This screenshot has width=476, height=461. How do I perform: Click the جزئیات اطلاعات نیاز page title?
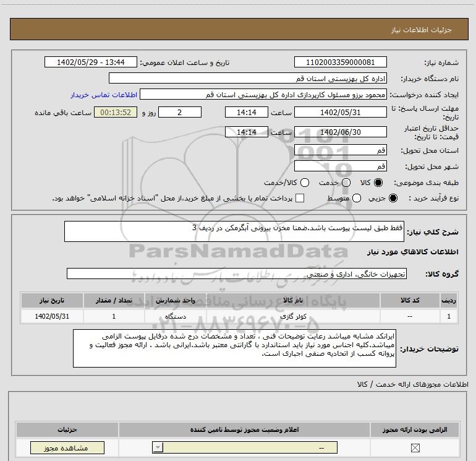point(422,30)
